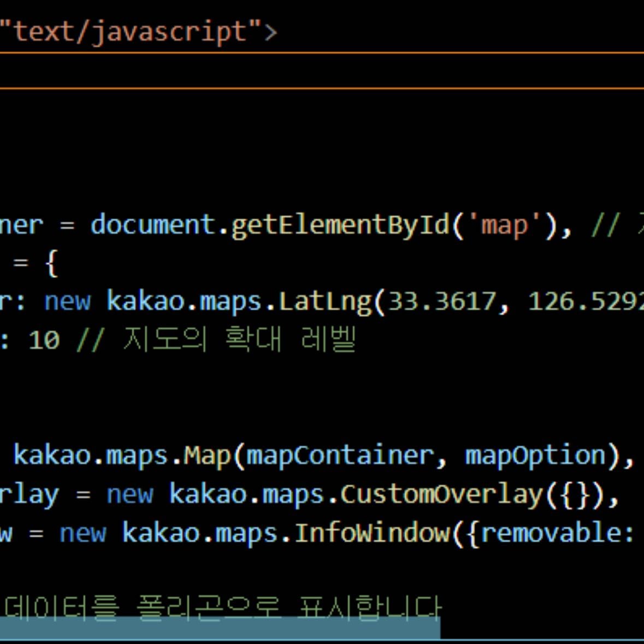
Task: Click kakao.maps.Map constructor call
Action: coord(123,456)
